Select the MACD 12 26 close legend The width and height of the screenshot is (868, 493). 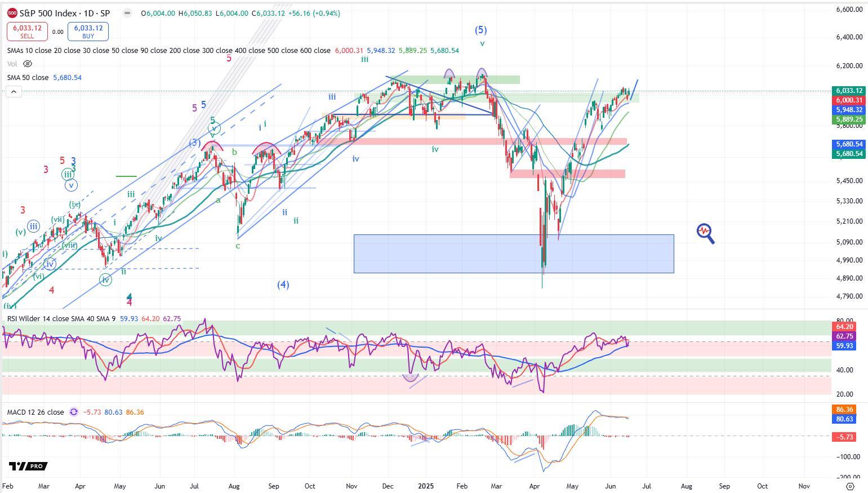(35, 412)
